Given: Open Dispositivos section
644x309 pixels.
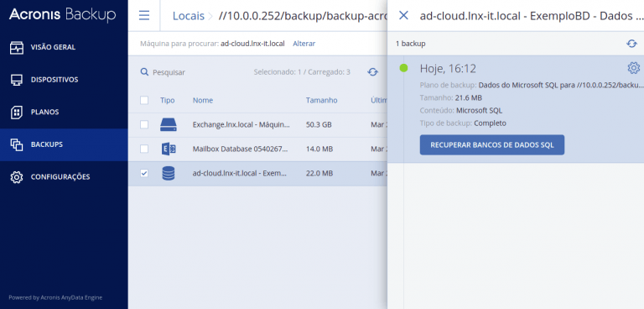Looking at the screenshot, I should (64, 80).
